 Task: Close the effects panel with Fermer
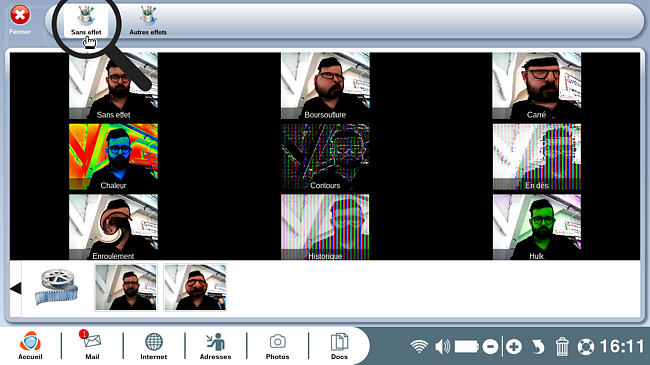point(20,19)
